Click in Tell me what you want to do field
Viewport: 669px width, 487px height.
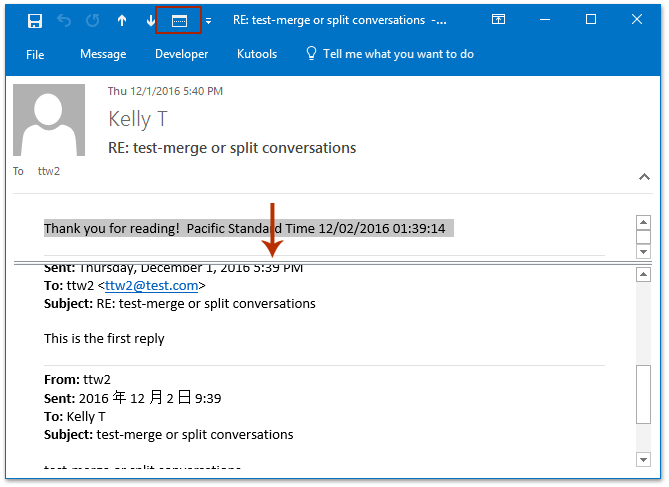tap(398, 54)
